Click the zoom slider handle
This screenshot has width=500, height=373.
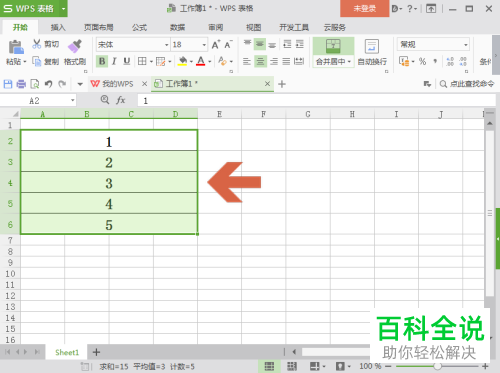click(x=438, y=366)
